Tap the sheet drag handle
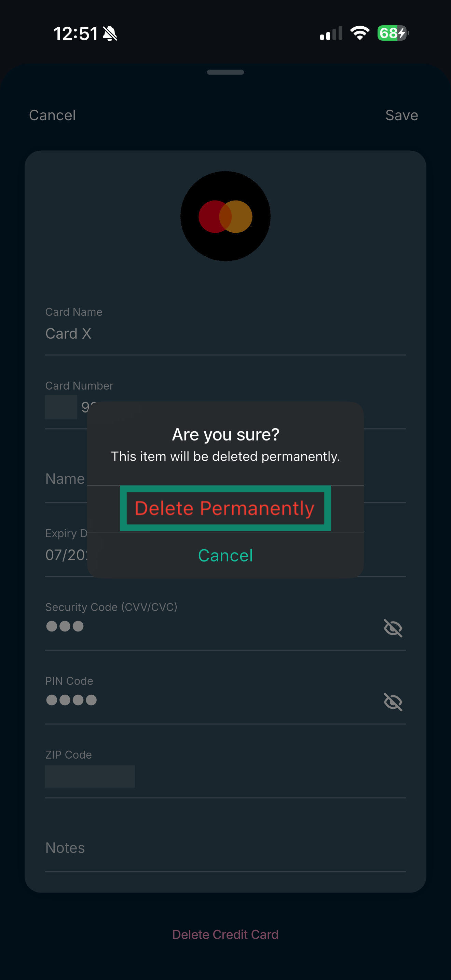Viewport: 451px width, 980px height. 225,72
